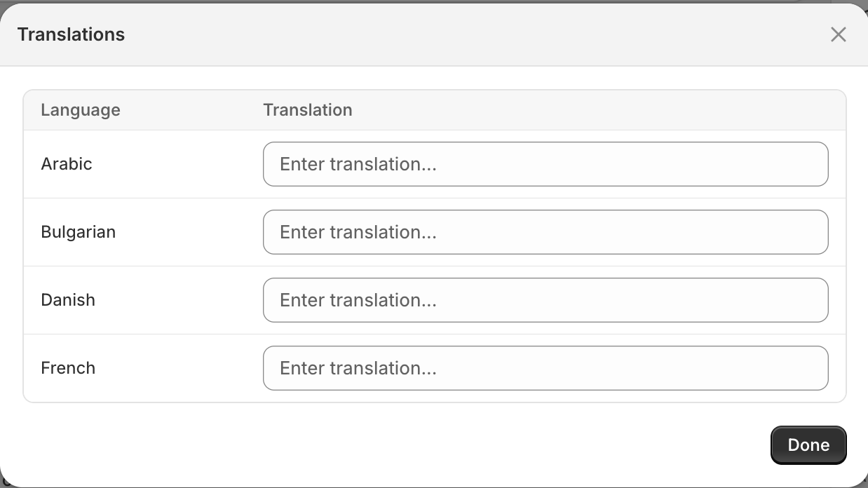
Task: Click inside the Arabic translation field
Action: (x=545, y=164)
